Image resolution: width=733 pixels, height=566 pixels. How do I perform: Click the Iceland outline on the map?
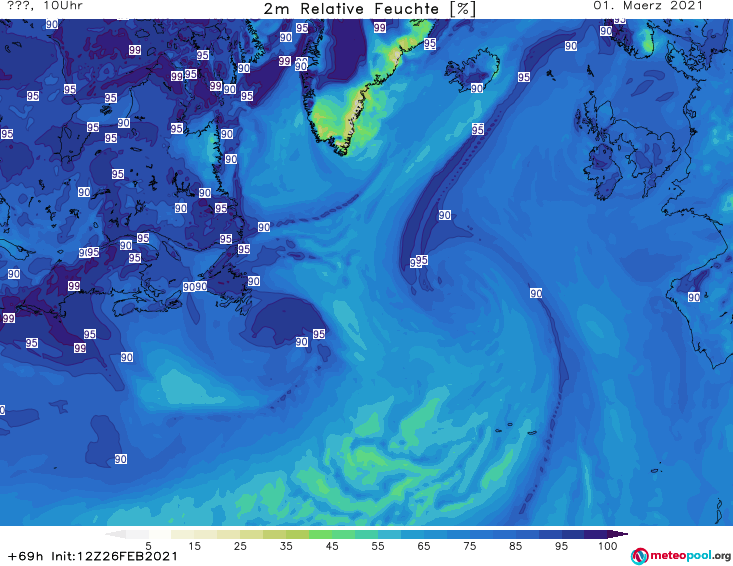(472, 70)
